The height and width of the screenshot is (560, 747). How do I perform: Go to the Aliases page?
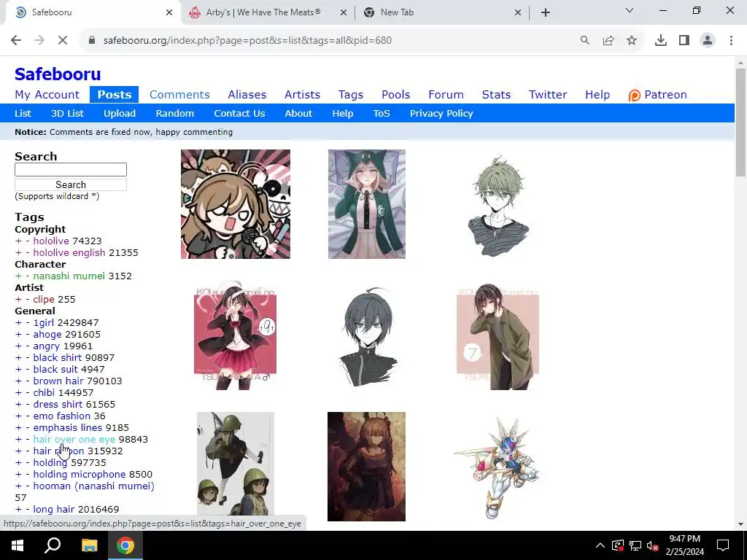tap(247, 95)
